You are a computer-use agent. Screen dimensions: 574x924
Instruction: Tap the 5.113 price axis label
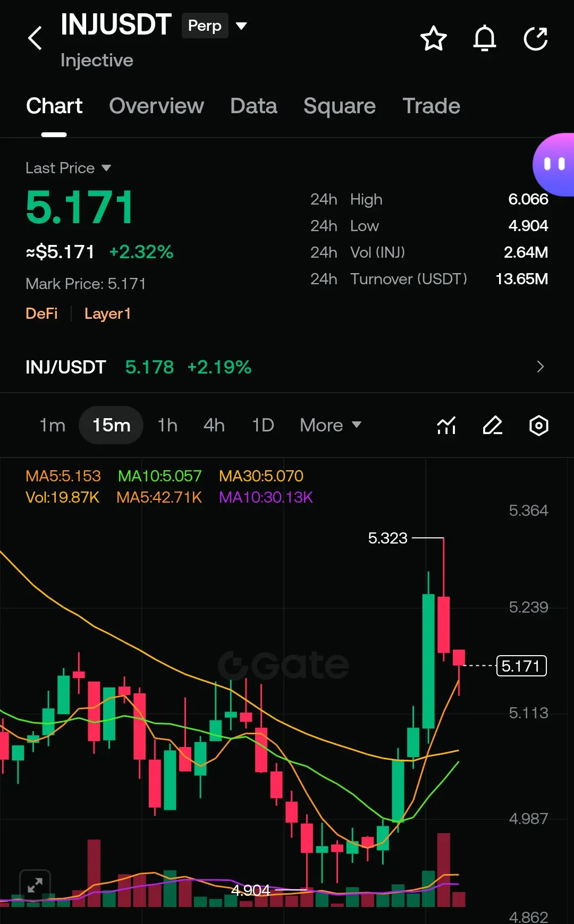click(528, 713)
